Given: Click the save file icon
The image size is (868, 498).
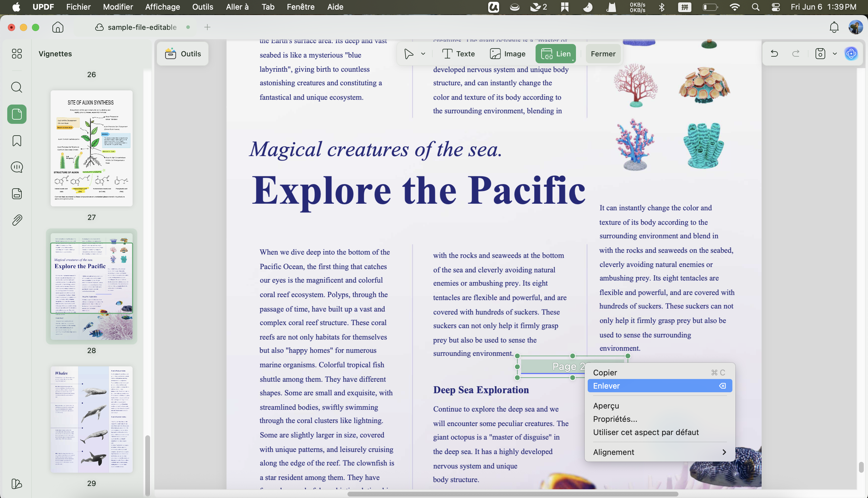Looking at the screenshot, I should coord(820,54).
